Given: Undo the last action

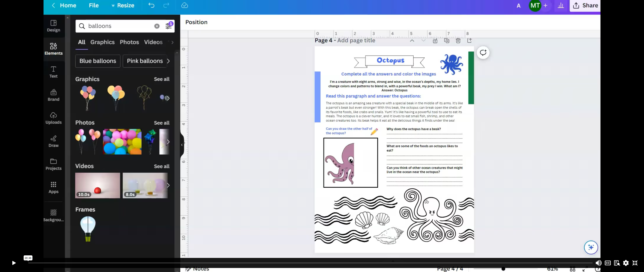Looking at the screenshot, I should 151,5.
